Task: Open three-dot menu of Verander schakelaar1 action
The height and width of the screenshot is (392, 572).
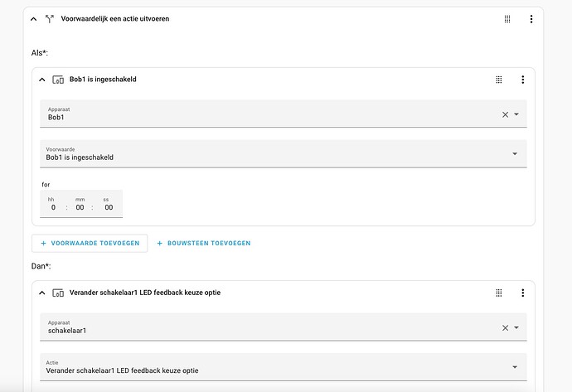Action: 523,293
